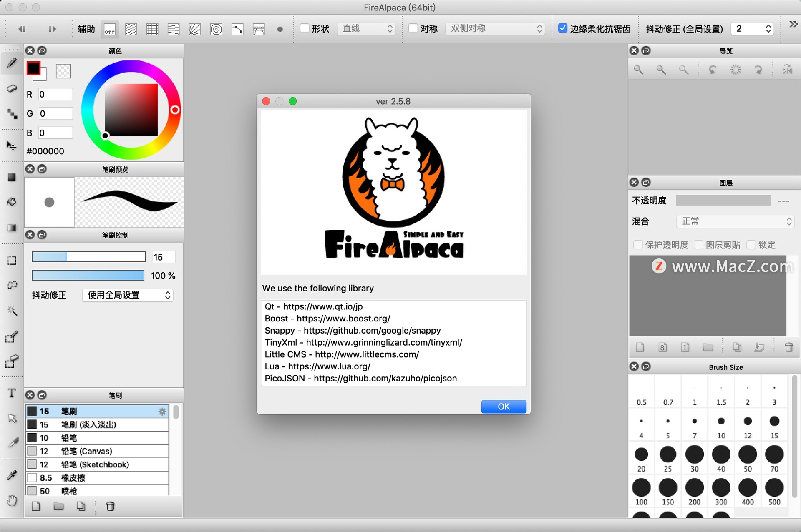
Task: Select the Brush tool in left toolbar
Action: point(12,63)
